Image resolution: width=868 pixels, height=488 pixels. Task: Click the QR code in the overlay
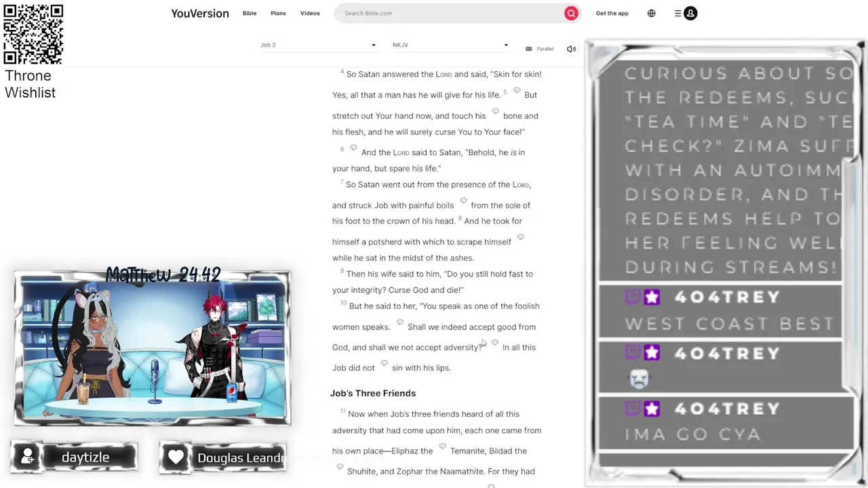tap(33, 34)
